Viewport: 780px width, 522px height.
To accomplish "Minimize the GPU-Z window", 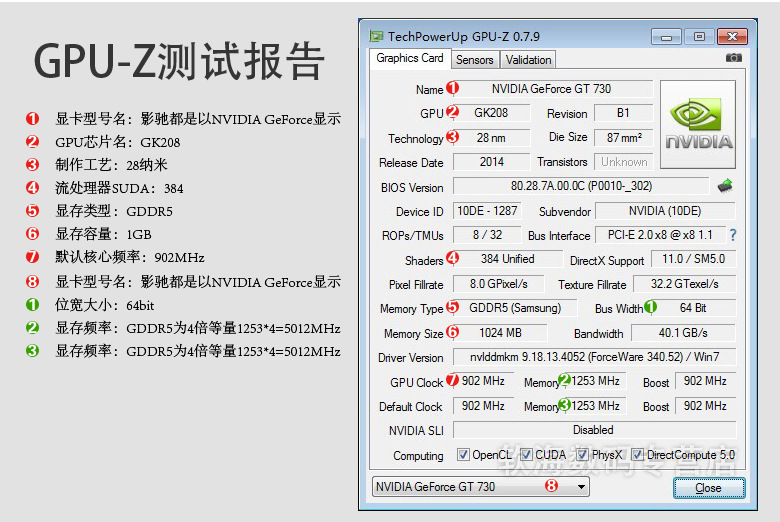I will point(667,37).
